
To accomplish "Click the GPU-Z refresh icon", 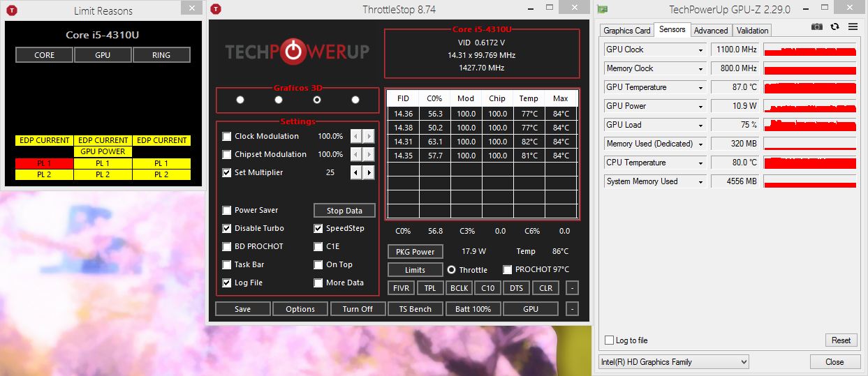I will click(x=834, y=27).
